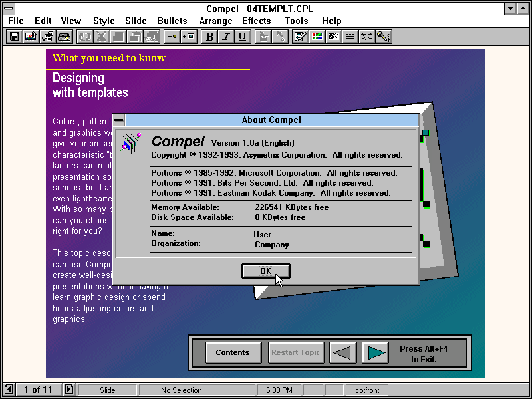Click the grayed dropper tool icon
Image resolution: width=532 pixels, height=399 pixels.
[280, 37]
